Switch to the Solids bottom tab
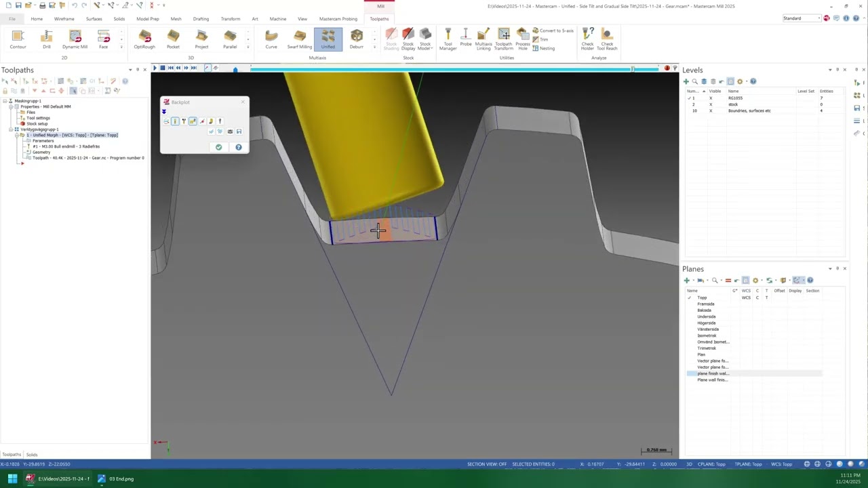This screenshot has height=488, width=868. tap(32, 454)
